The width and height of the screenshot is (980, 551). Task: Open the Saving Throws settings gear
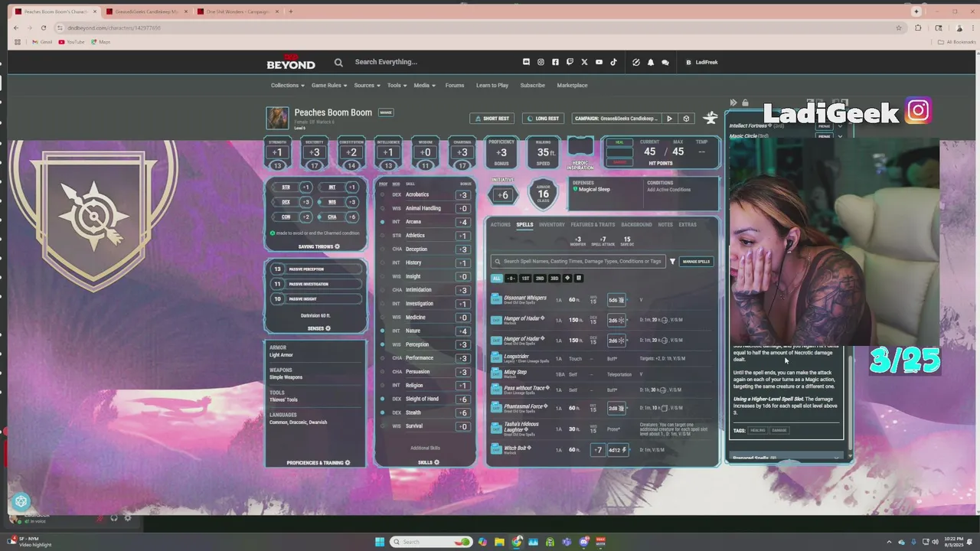click(x=337, y=246)
